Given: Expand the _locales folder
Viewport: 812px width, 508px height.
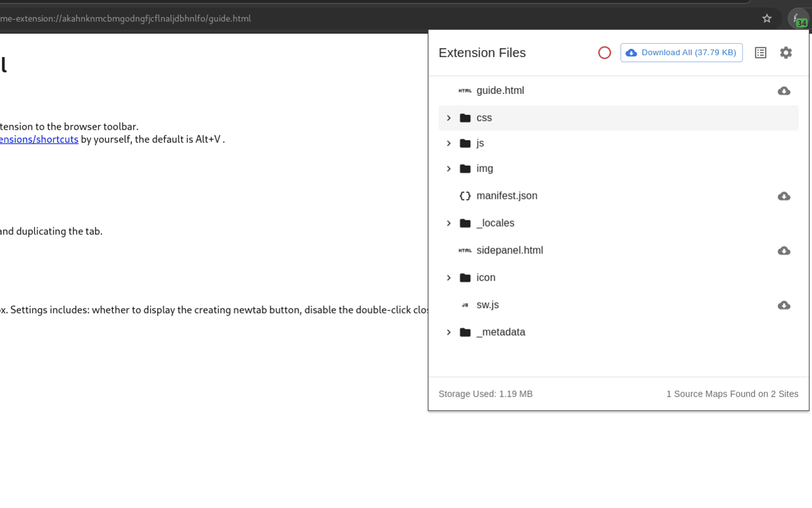Looking at the screenshot, I should [x=449, y=224].
